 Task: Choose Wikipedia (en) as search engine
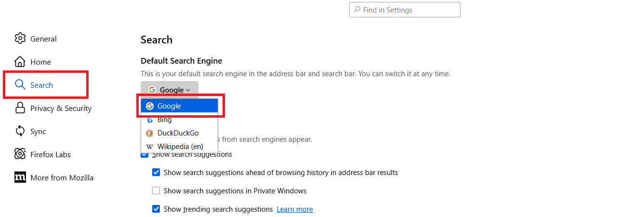[x=180, y=146]
